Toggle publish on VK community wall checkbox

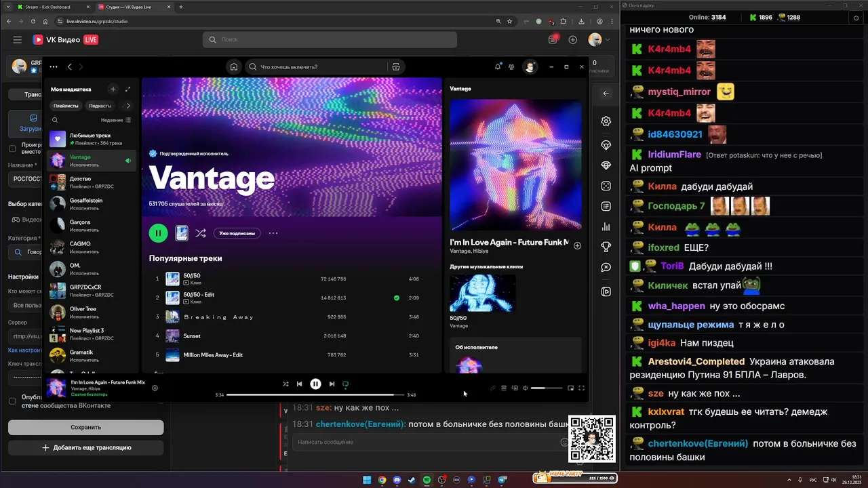point(12,401)
